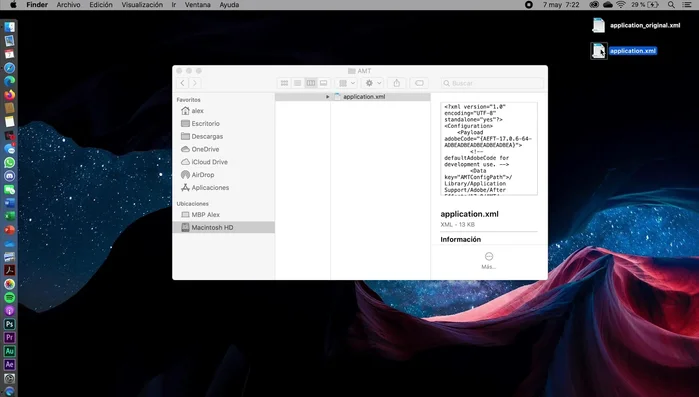
Task: Expand the disclosure arrow beside application.xml
Action: [328, 97]
